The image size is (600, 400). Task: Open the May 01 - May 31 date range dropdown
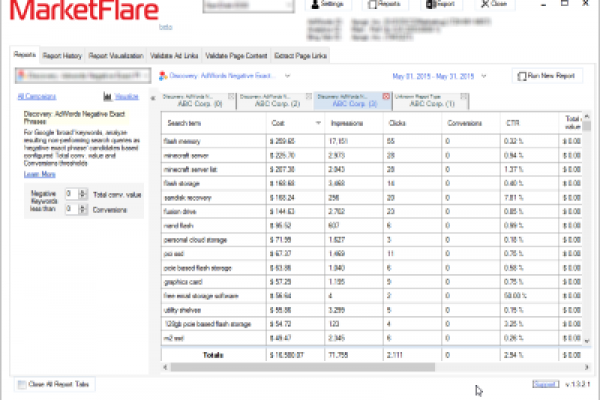coord(484,76)
